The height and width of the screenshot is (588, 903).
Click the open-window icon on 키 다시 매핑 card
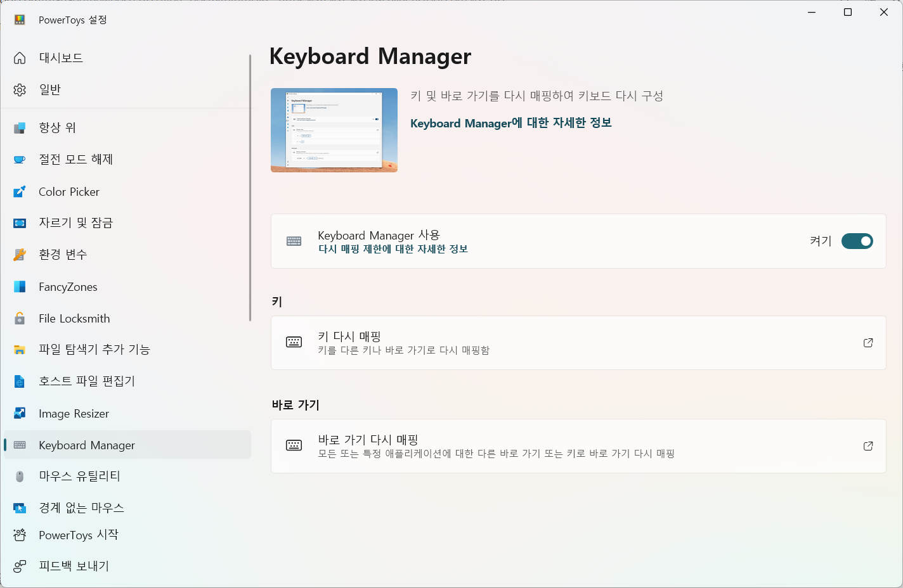click(868, 343)
